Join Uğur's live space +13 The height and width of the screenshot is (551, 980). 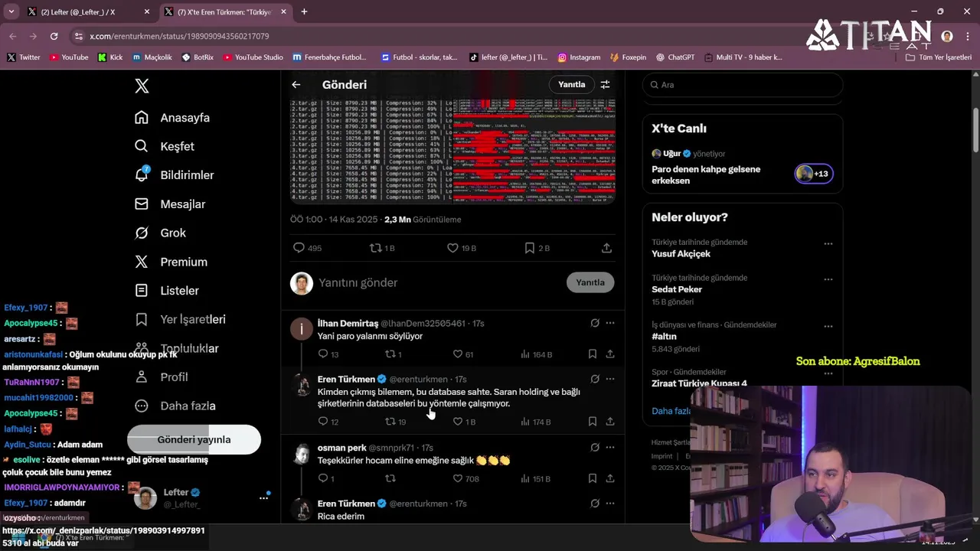814,174
